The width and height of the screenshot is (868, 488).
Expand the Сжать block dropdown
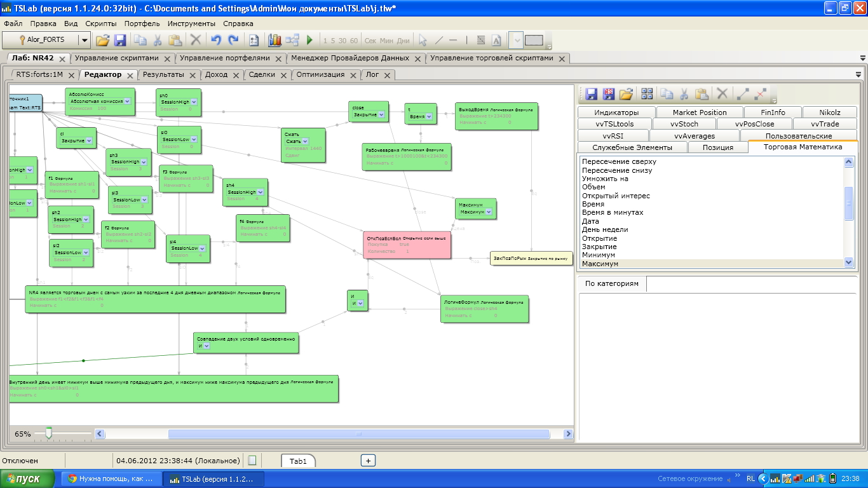pos(306,141)
